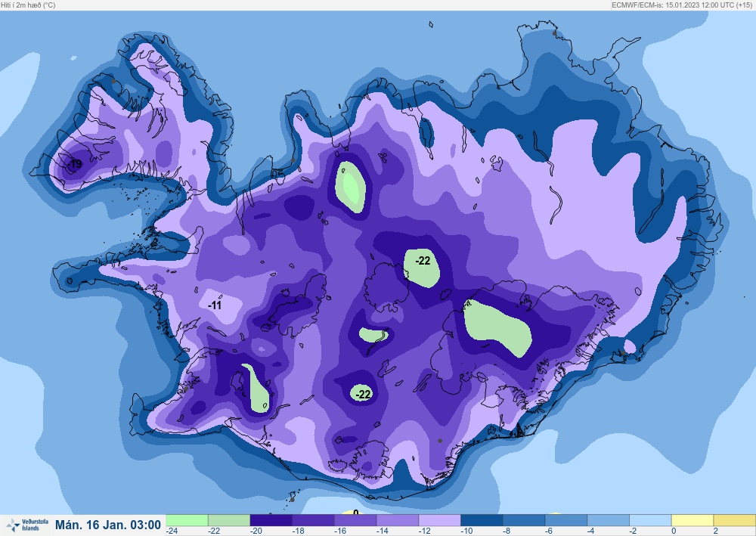
Task: Pick the pale yellow 0 legend swatch
Action: [692, 520]
